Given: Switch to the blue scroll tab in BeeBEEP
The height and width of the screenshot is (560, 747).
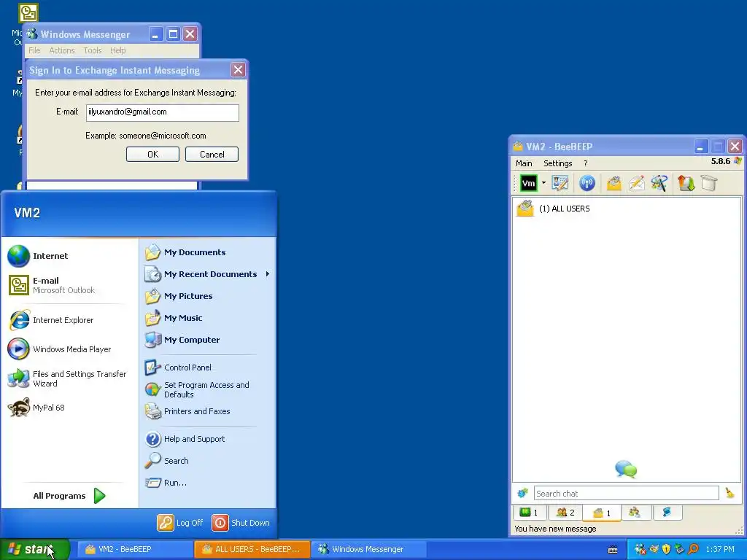Looking at the screenshot, I should (x=667, y=513).
